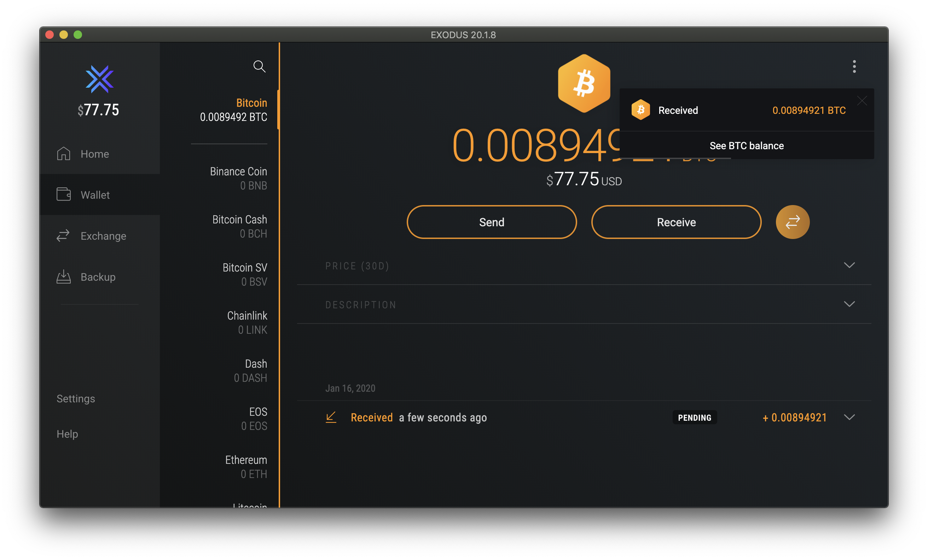The image size is (928, 560).
Task: Click the Send button
Action: point(492,222)
